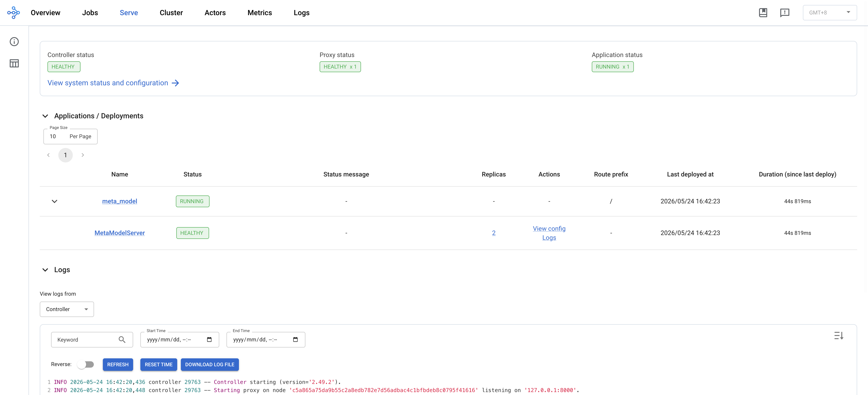Click the Controller status HEALTHY badge
Viewport: 868px width, 395px height.
[64, 67]
